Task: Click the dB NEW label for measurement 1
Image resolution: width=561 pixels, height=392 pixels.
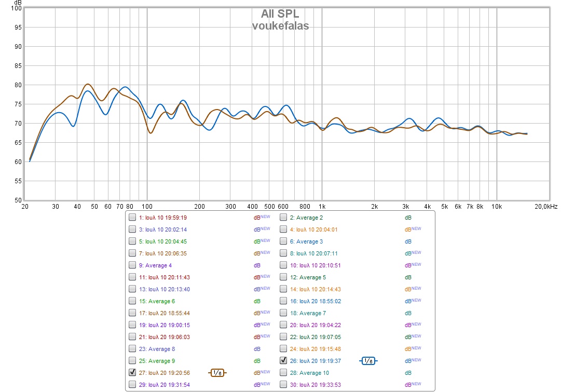Action: pos(262,218)
